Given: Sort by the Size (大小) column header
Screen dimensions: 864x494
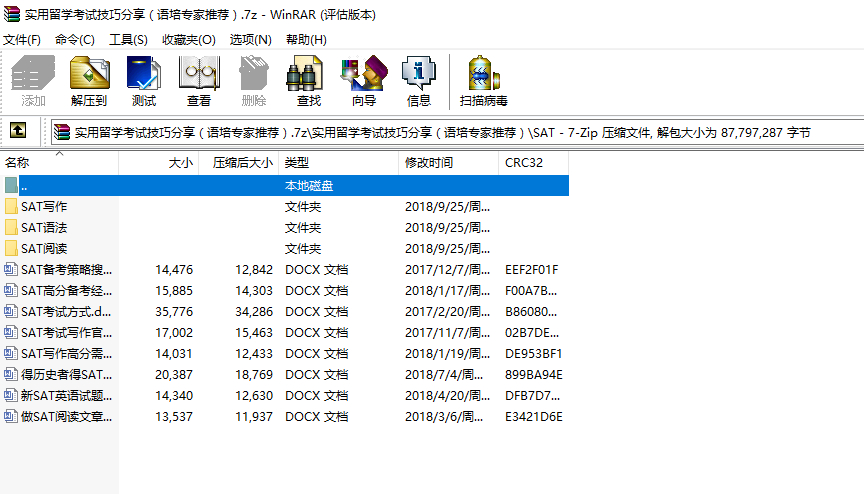Looking at the screenshot, I should (x=158, y=162).
